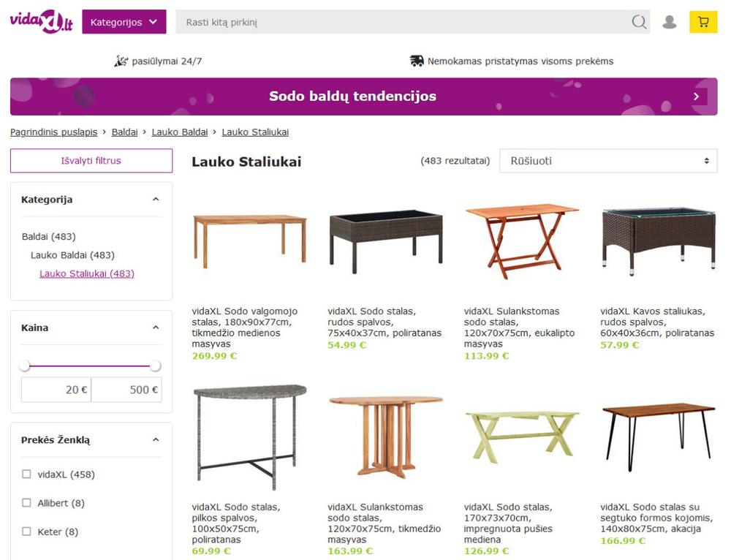
Task: Open the yellow shopping cart
Action: click(x=703, y=22)
